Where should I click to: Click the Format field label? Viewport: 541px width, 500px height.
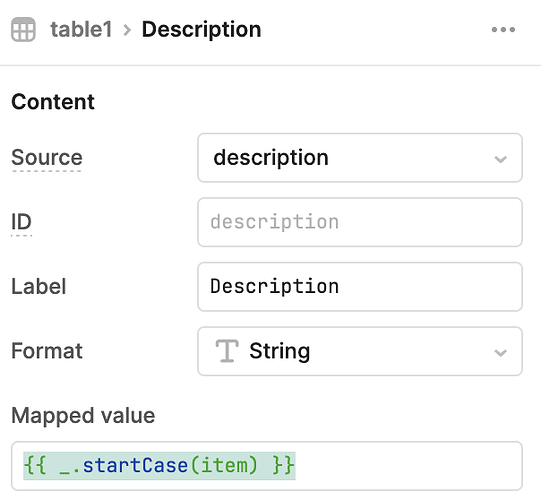(47, 351)
